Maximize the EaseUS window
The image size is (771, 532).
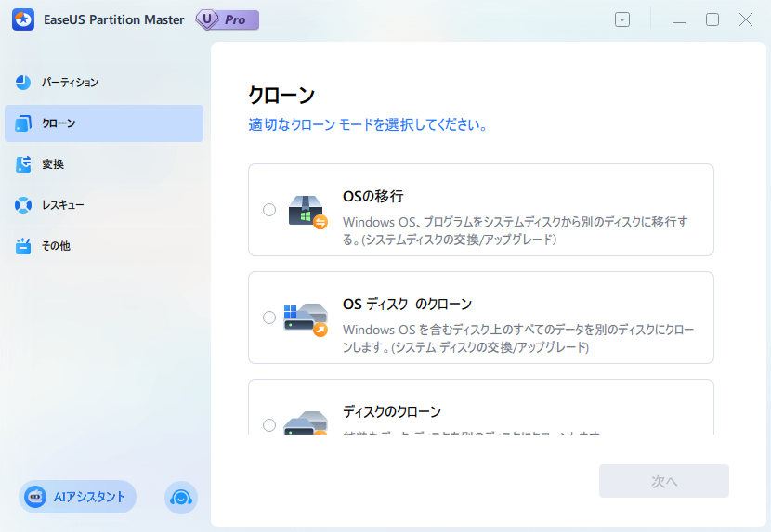[x=712, y=19]
